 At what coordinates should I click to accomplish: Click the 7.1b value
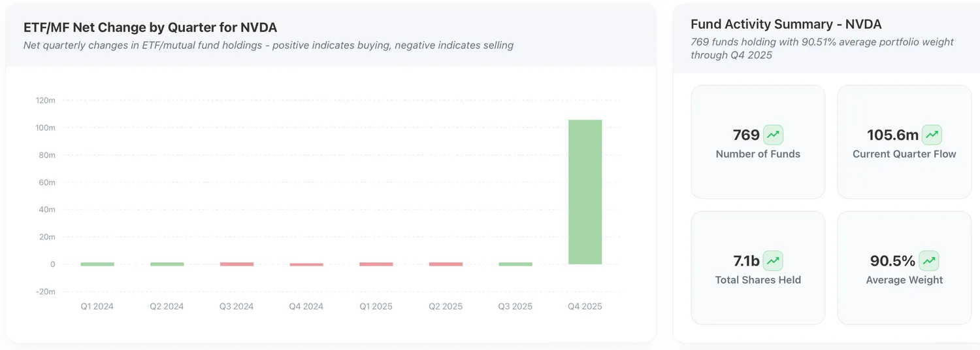[x=746, y=261]
